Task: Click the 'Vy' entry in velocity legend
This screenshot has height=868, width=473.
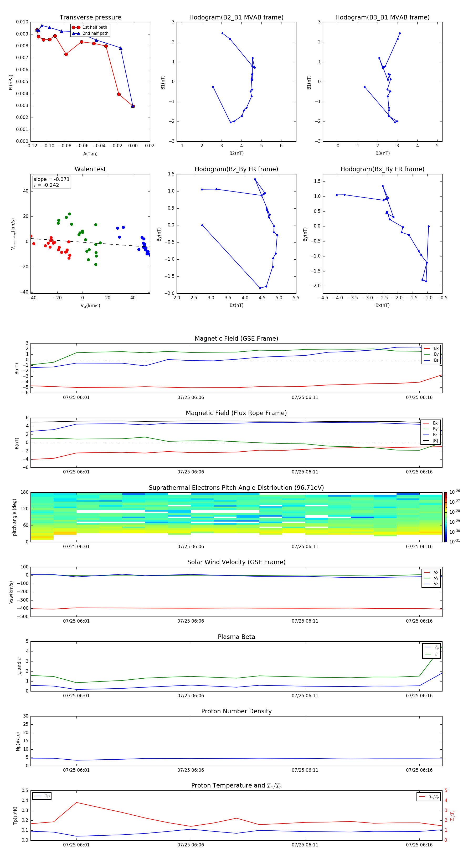Action: point(431,578)
